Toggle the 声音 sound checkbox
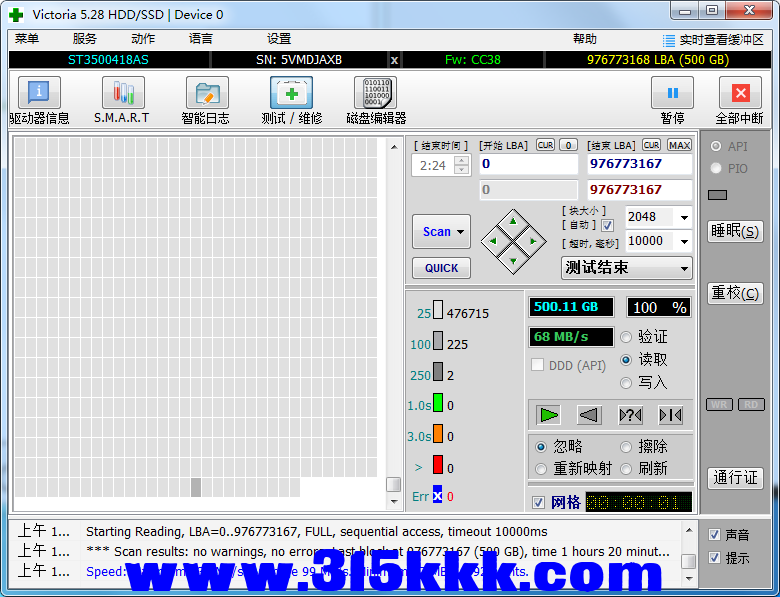Screen dimensions: 780x597 [x=714, y=535]
